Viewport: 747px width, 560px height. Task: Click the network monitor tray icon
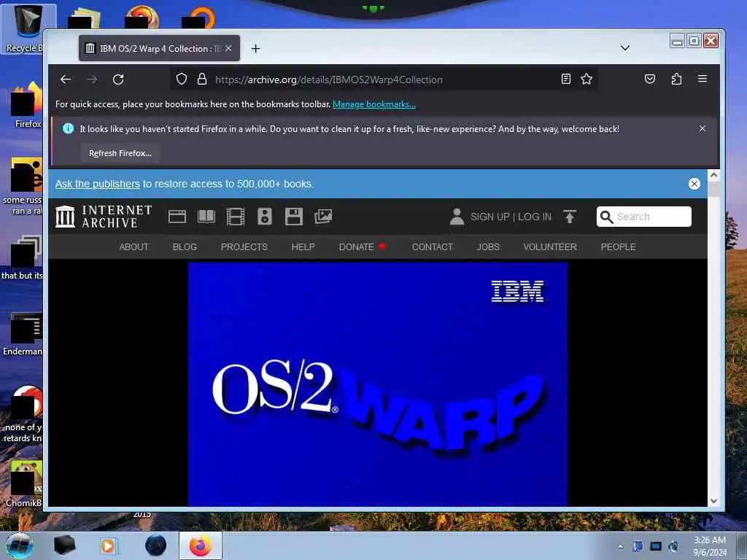point(656,546)
